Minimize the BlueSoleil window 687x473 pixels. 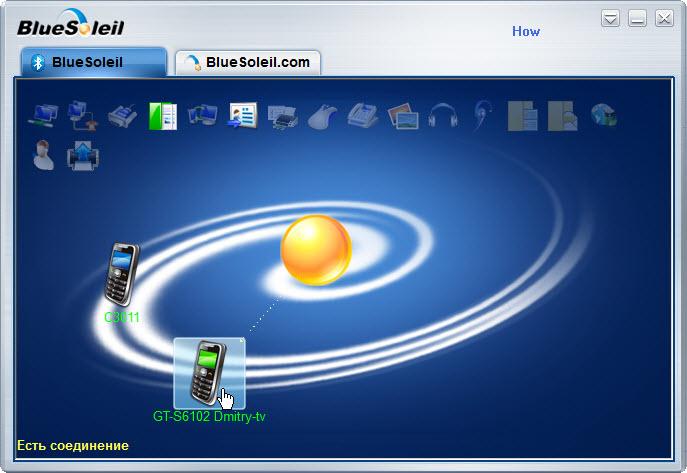[x=637, y=19]
